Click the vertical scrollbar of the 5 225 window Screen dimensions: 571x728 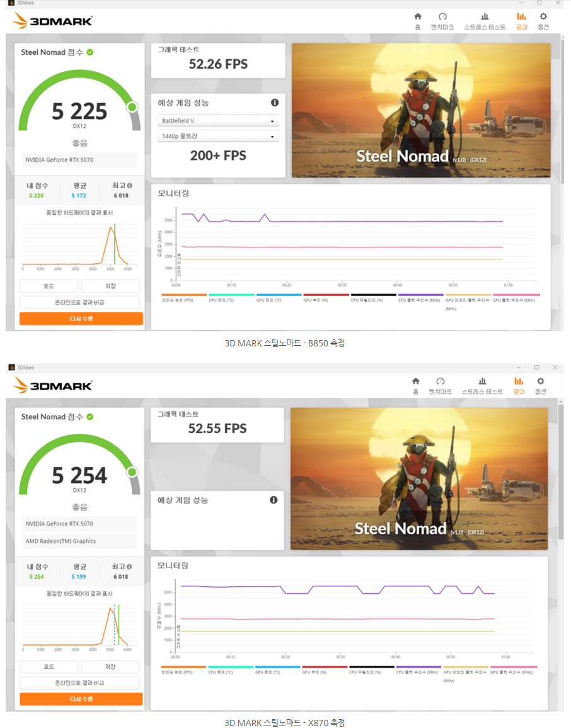[x=562, y=111]
